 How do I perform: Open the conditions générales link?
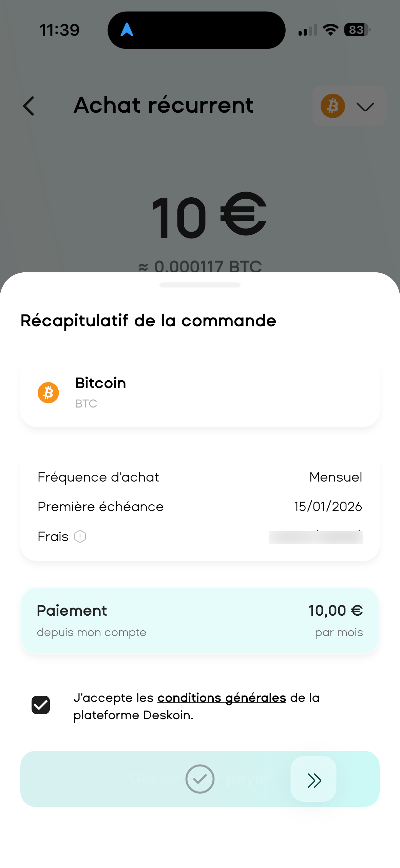(222, 698)
